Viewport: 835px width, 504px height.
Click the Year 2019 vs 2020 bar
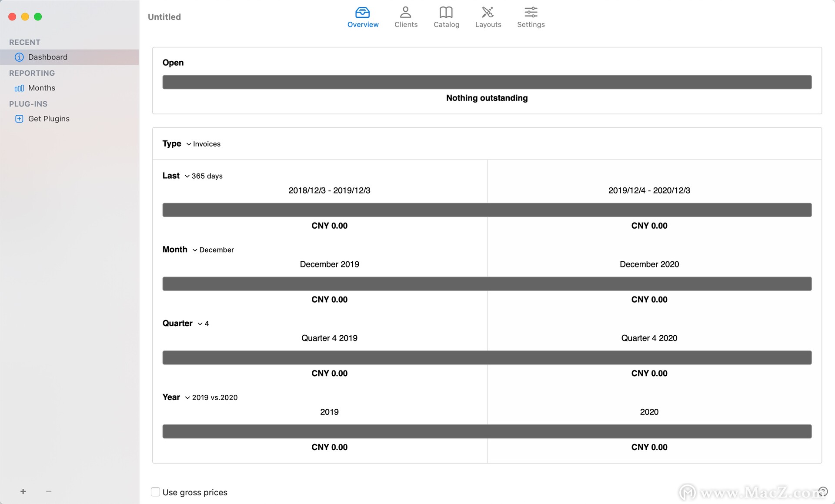click(487, 432)
